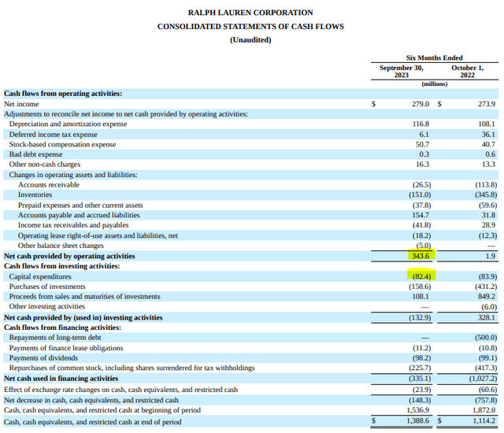
Task: Click deferred income tax value 36.1
Action: tap(488, 135)
